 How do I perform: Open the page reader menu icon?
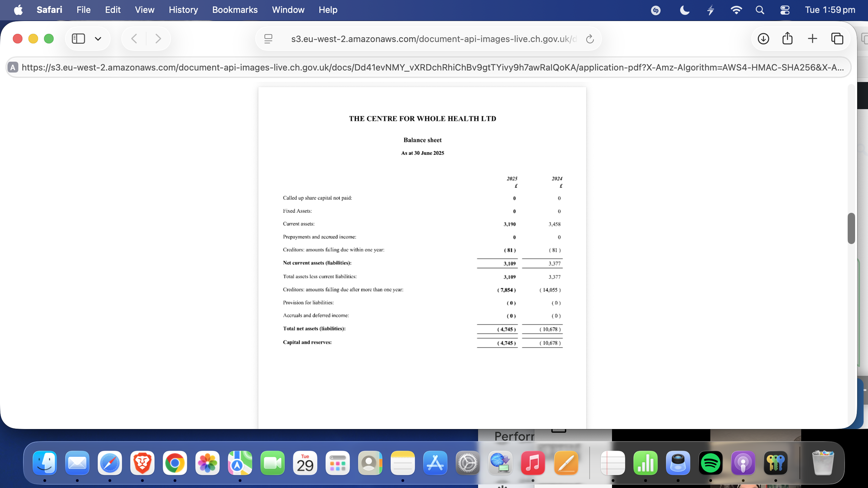268,39
